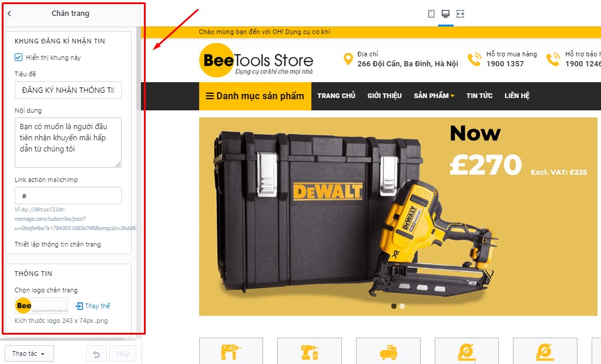This screenshot has height=364, width=601.
Task: Open Danh mục sản phẩm category menu
Action: click(256, 96)
